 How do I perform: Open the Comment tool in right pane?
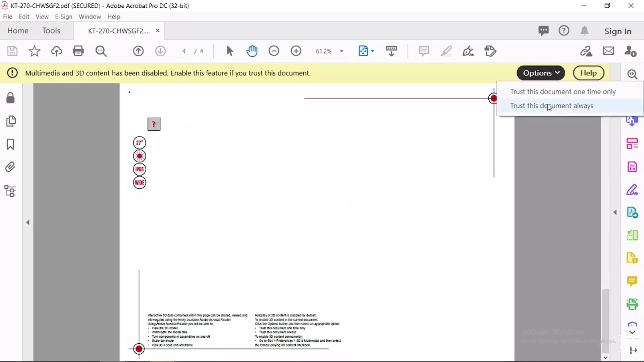pos(633,282)
